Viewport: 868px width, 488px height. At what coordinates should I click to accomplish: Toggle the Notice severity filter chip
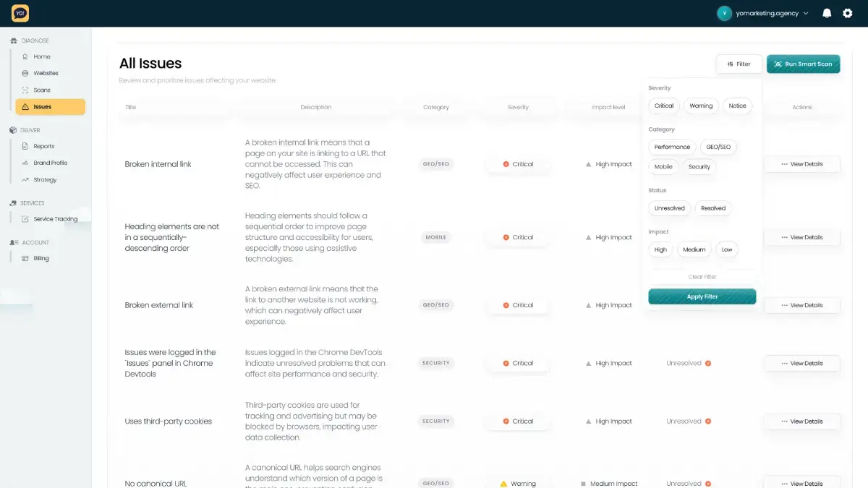738,106
